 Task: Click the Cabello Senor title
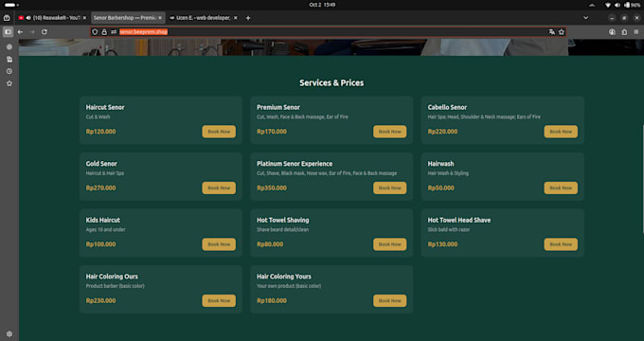click(447, 107)
